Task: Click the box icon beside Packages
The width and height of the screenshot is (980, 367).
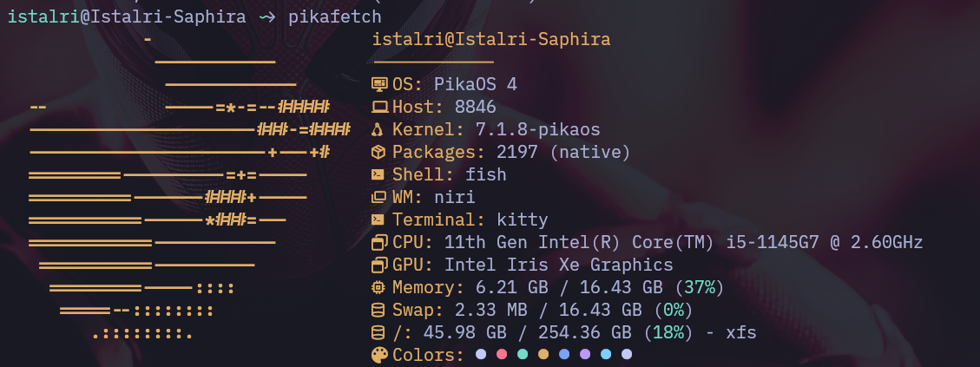Action: (378, 152)
